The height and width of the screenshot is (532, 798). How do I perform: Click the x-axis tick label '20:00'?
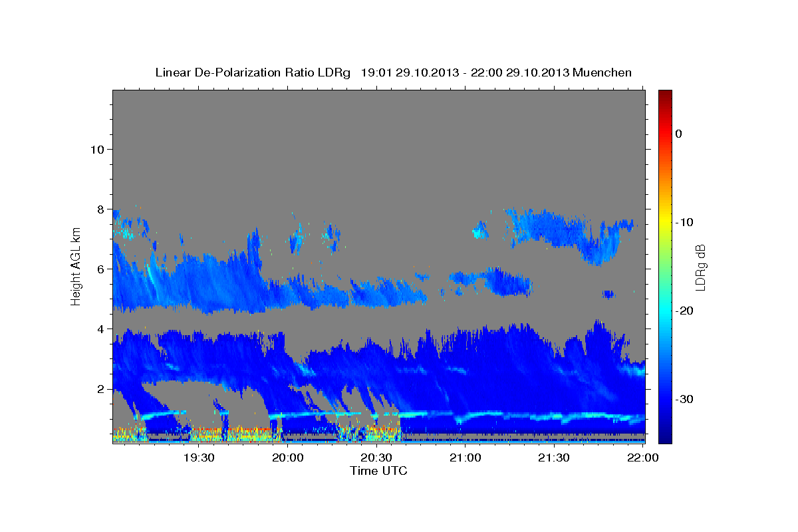[287, 458]
